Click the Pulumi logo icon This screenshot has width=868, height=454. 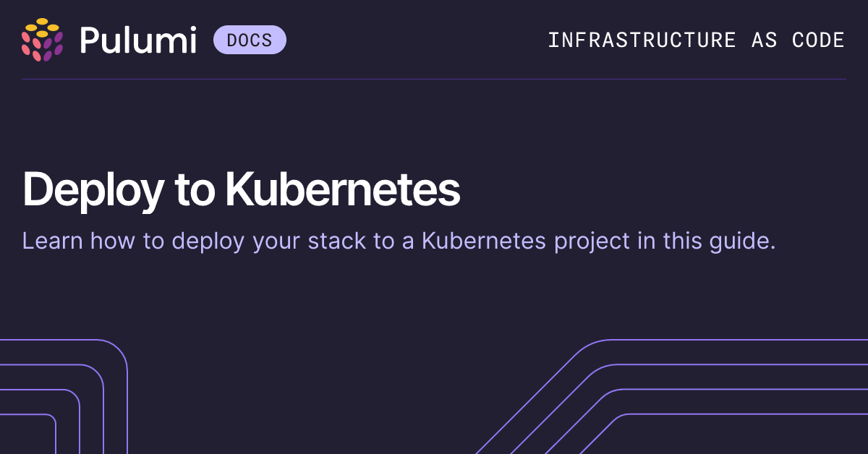click(43, 40)
